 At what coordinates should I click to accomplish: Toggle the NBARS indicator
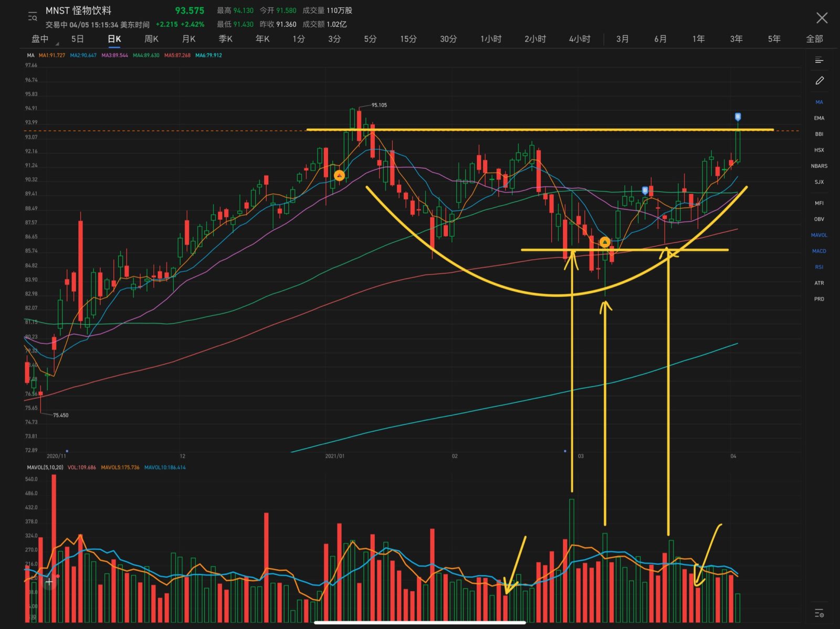819,166
